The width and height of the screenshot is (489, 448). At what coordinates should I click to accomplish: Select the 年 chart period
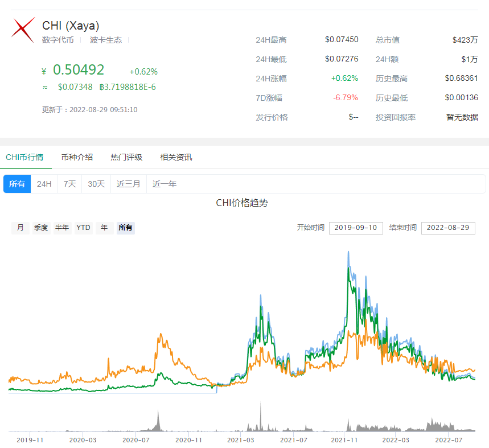tap(104, 228)
